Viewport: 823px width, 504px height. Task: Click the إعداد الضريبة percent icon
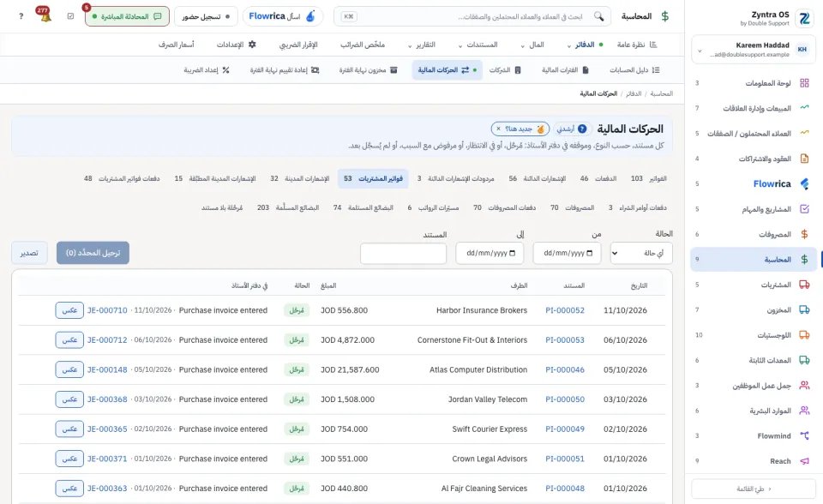225,69
